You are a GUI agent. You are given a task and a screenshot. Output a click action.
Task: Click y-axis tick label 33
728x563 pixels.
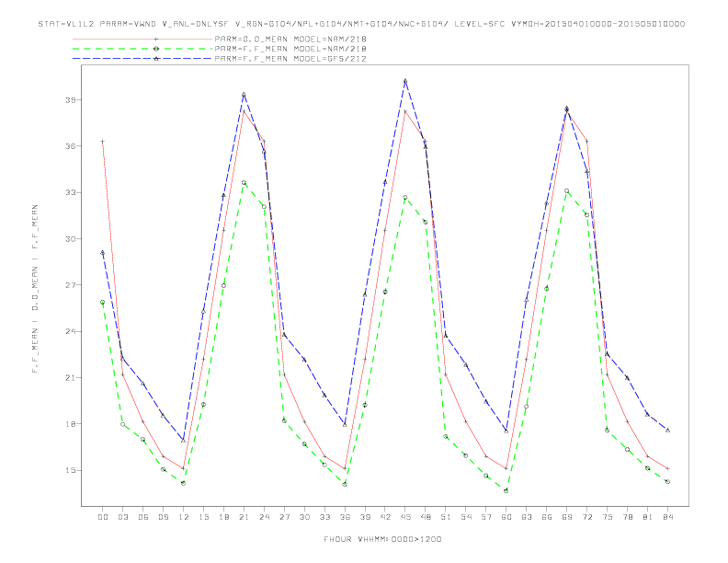coord(71,192)
